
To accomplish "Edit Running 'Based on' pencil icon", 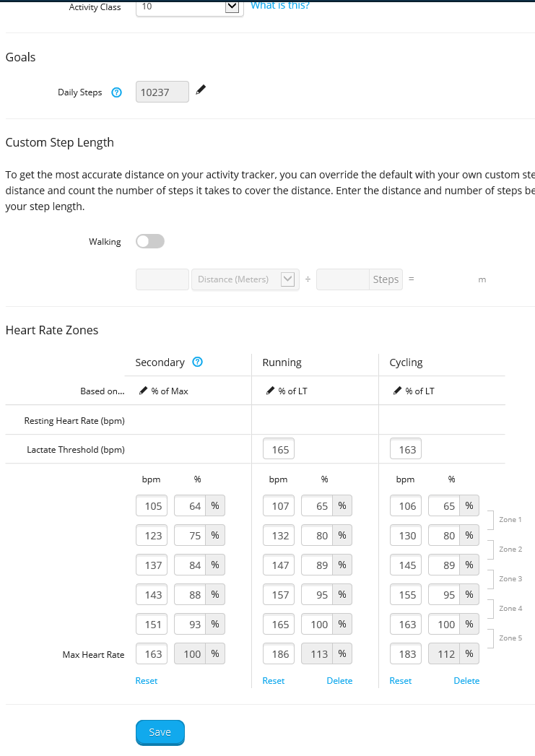I will (271, 391).
